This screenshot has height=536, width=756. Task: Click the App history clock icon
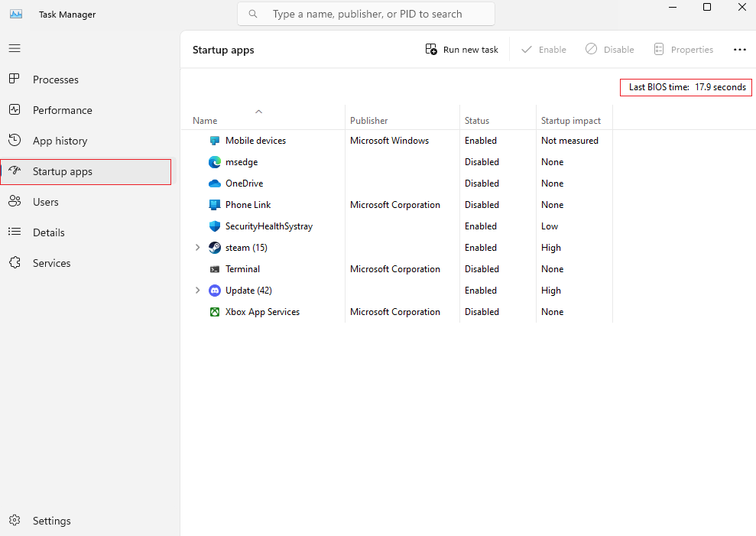(15, 141)
